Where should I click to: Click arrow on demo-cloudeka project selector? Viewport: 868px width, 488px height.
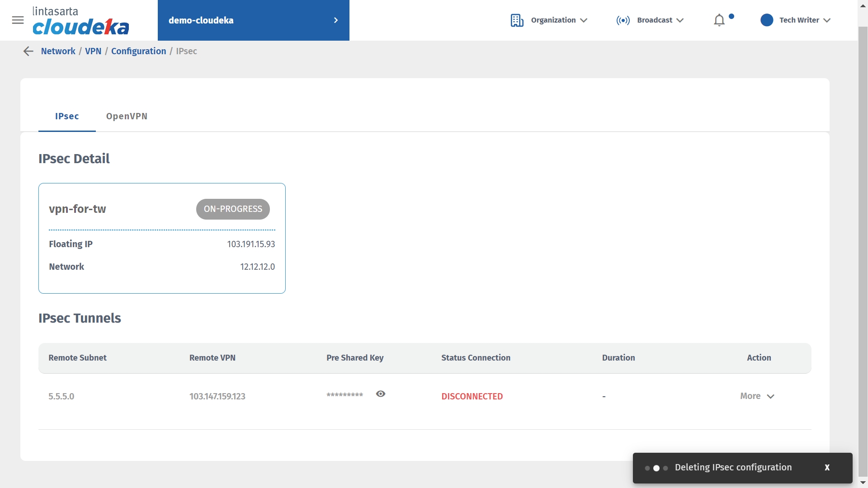click(x=335, y=20)
